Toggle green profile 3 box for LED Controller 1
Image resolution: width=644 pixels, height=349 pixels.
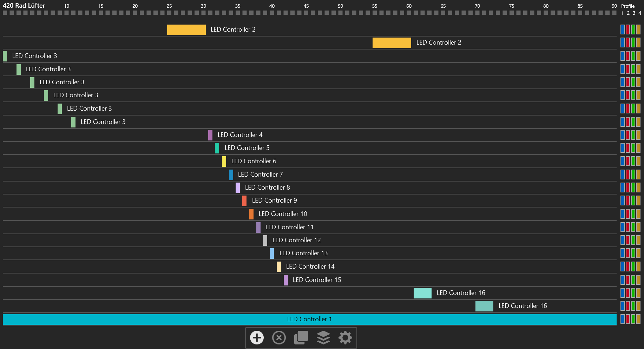click(x=633, y=319)
